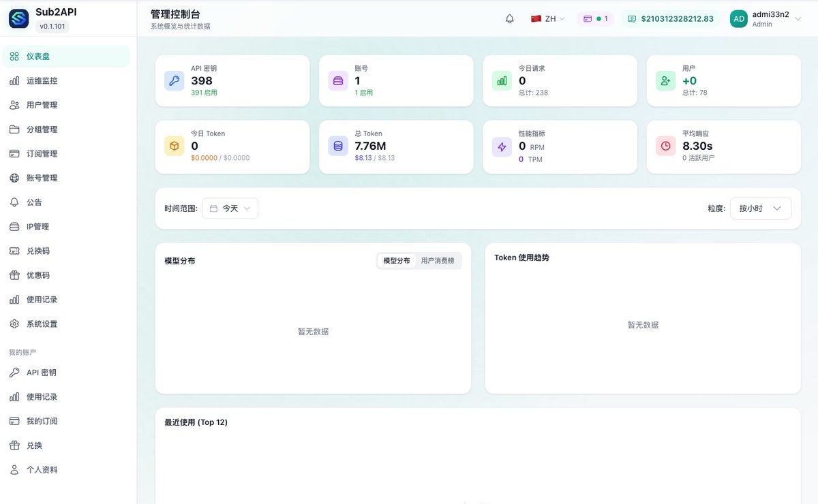Click the 391 启用 text
This screenshot has height=504, width=818.
pos(204,93)
